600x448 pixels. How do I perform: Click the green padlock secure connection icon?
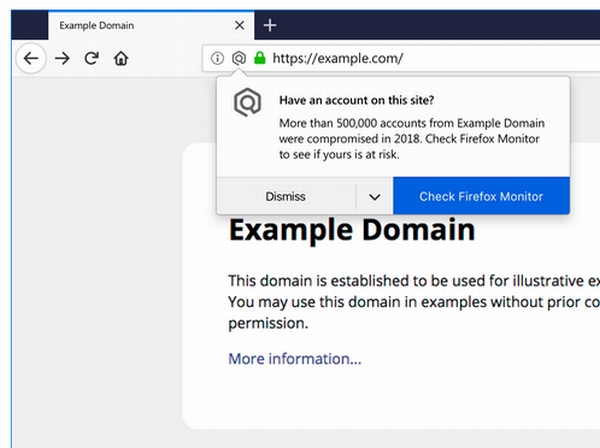[x=259, y=58]
